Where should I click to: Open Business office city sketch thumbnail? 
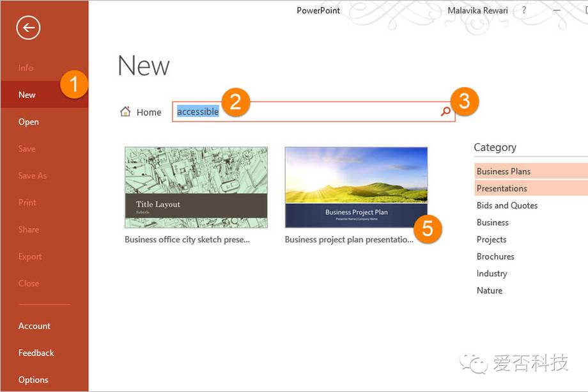[x=196, y=187]
